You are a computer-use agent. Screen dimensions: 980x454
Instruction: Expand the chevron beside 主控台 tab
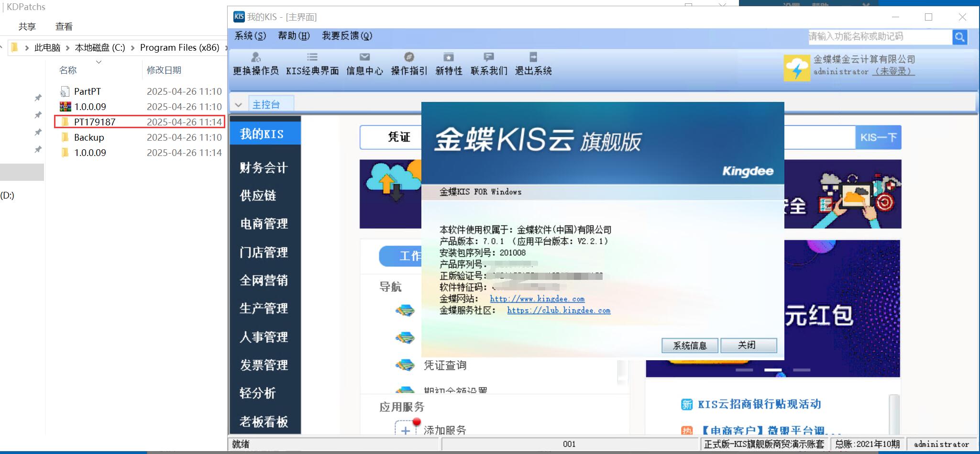click(x=239, y=105)
